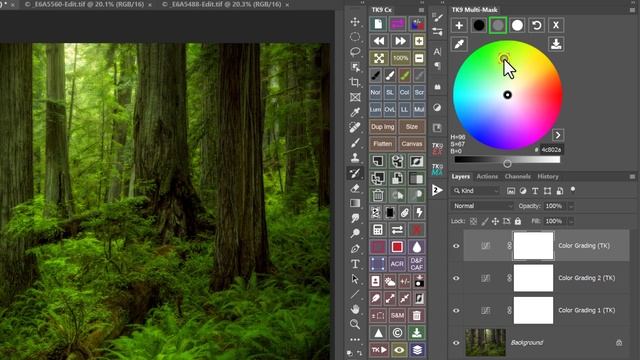The height and width of the screenshot is (360, 640).
Task: Click TK9 Cx calculator icon
Action: pyautogui.click(x=378, y=230)
